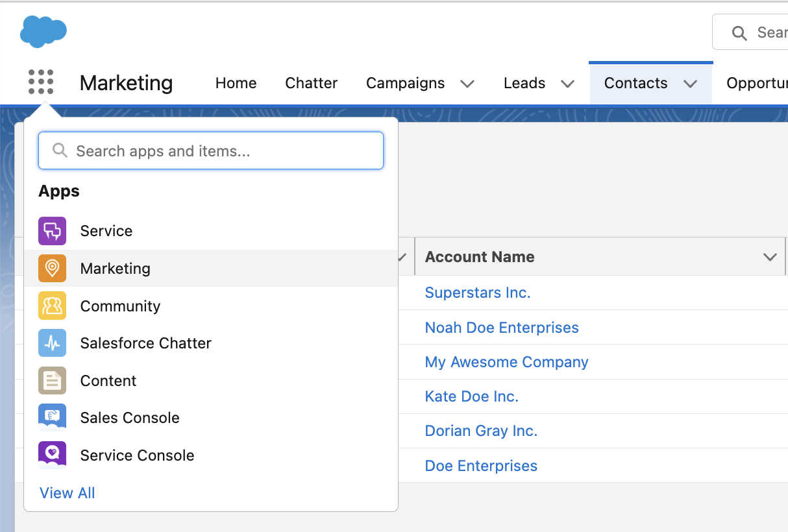Click the global search box
788x532 pixels.
[750, 32]
